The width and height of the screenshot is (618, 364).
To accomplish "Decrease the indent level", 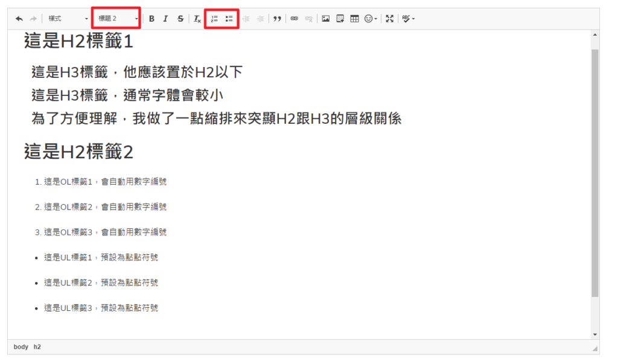I will [x=246, y=19].
